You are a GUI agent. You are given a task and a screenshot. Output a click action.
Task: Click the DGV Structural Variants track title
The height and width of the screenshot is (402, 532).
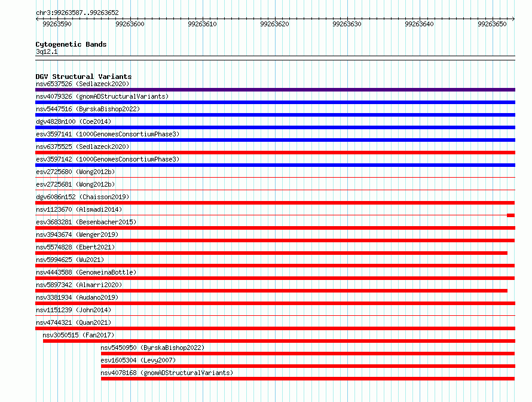[x=84, y=77]
